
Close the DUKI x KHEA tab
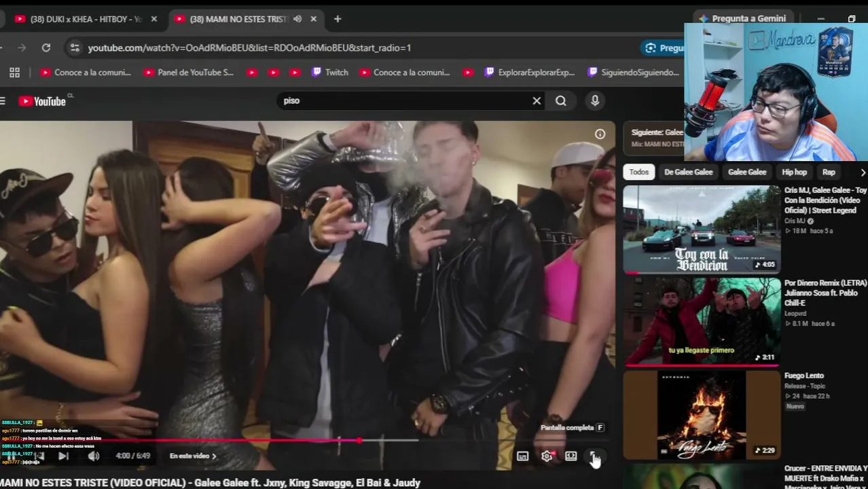(153, 19)
